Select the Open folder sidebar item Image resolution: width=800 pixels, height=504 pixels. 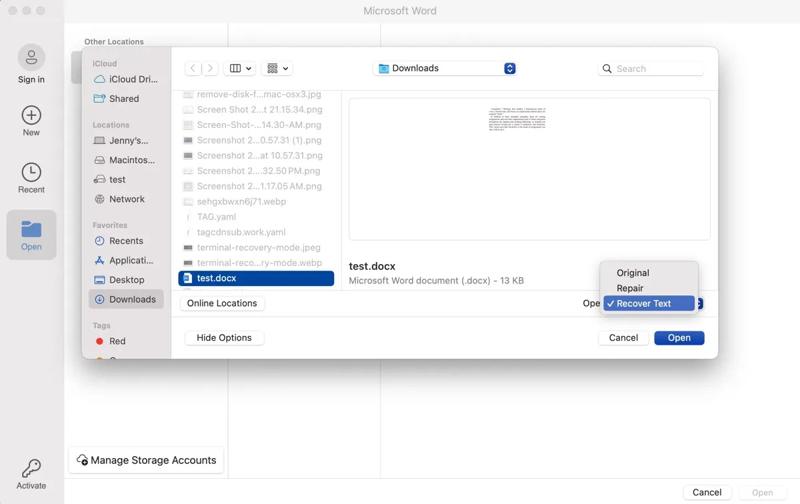[31, 235]
